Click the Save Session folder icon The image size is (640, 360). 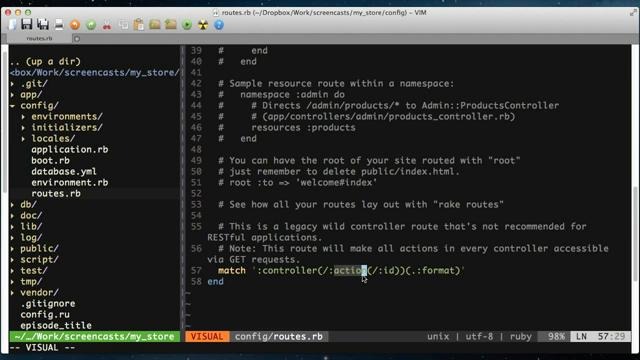pos(171,24)
